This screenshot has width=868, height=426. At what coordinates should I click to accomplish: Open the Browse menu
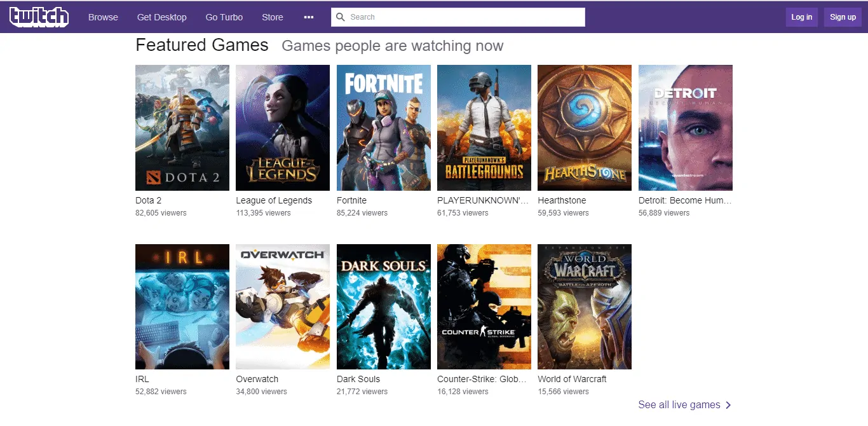(x=103, y=17)
